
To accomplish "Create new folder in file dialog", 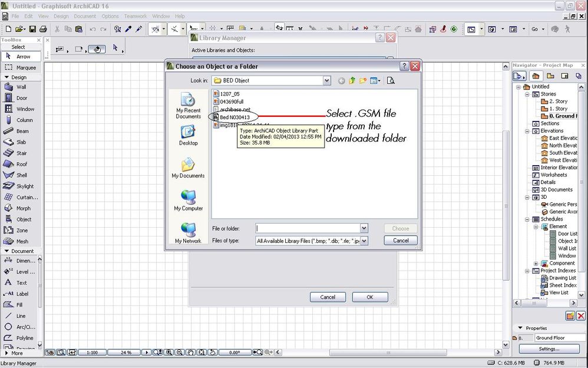I will coord(362,80).
